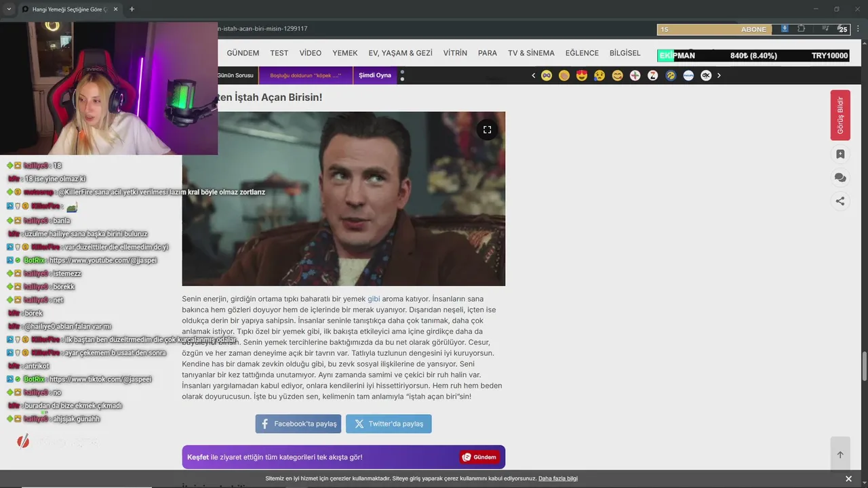This screenshot has height=488, width=868.
Task: Click the browser downloads icon
Action: [x=785, y=28]
